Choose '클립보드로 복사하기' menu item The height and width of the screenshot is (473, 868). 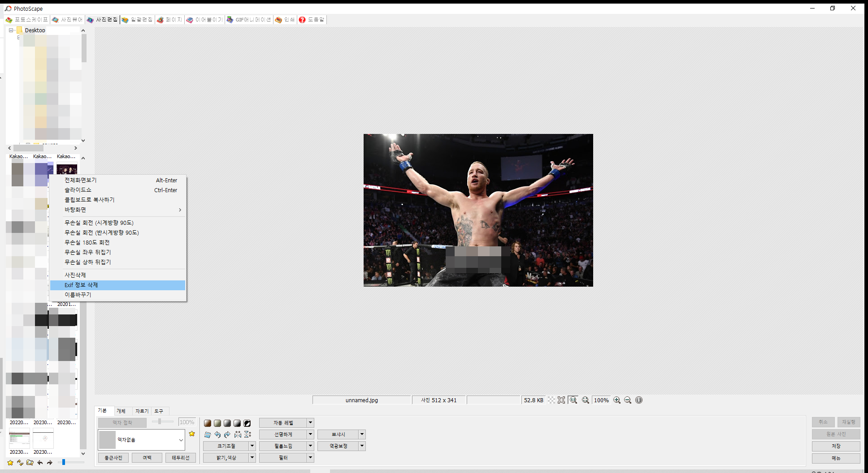[x=118, y=200]
